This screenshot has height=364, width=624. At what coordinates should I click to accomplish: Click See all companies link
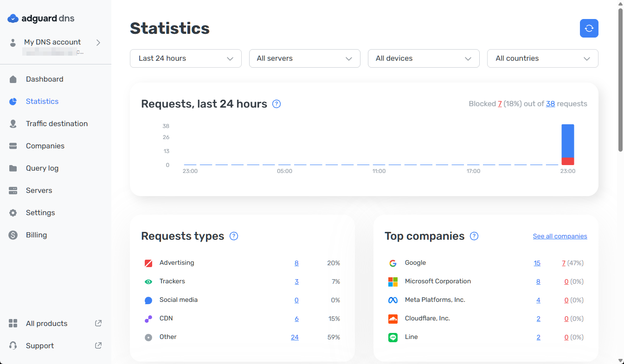point(560,236)
